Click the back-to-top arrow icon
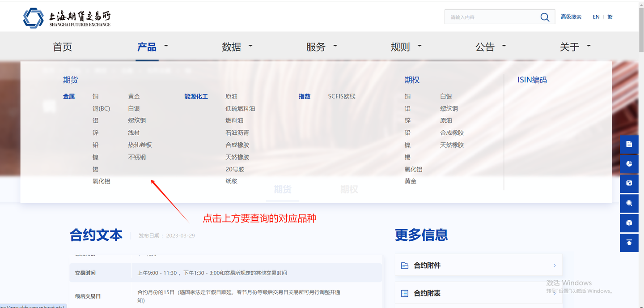Viewport: 644px width, 308px height. click(x=629, y=243)
